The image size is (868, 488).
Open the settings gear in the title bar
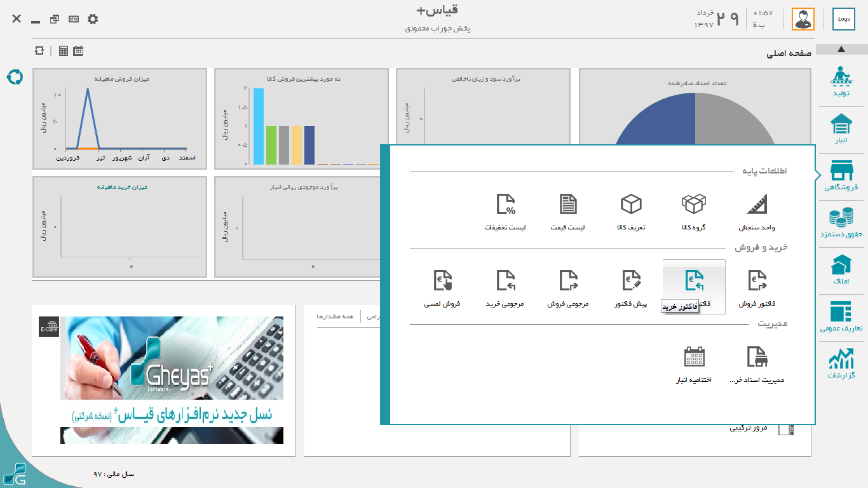coord(93,19)
